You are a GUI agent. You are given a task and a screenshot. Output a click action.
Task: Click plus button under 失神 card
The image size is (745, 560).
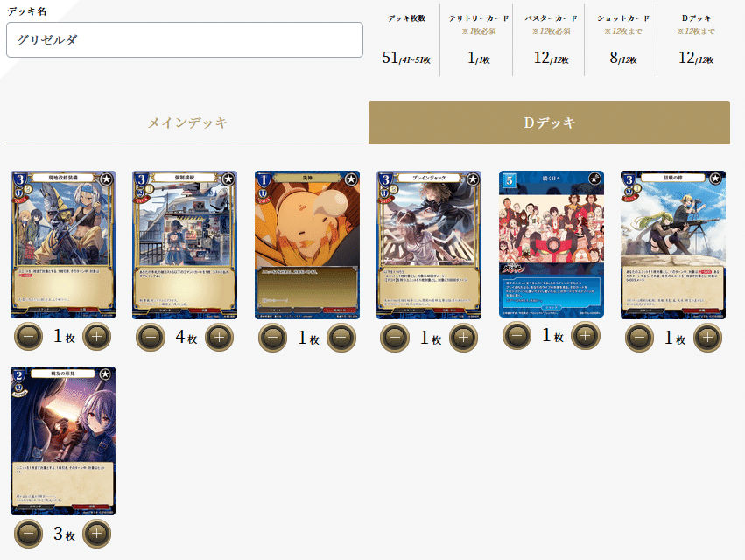point(341,337)
